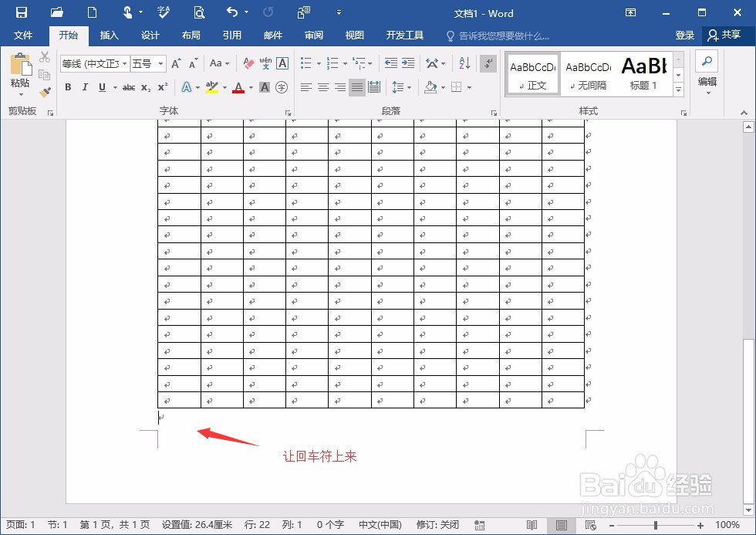756x535 pixels.
Task: Toggle italic formatting
Action: [x=85, y=87]
